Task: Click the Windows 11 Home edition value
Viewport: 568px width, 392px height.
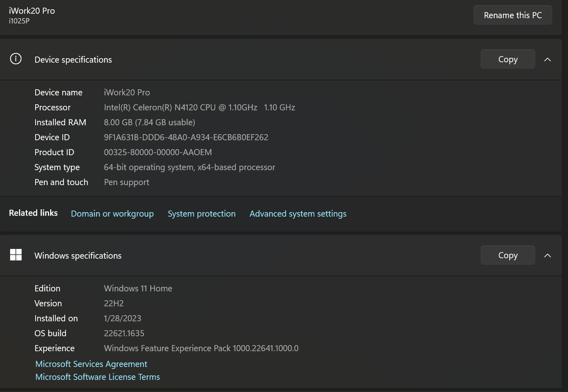Action: [x=138, y=289]
